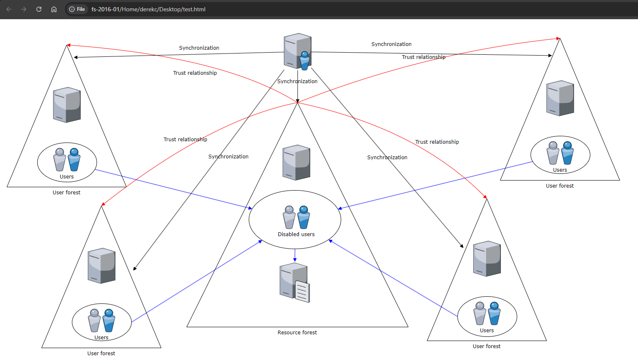Screen dimensions: 638x364
Task: Click Users icon in bottom-left user forest
Action: pos(102,320)
